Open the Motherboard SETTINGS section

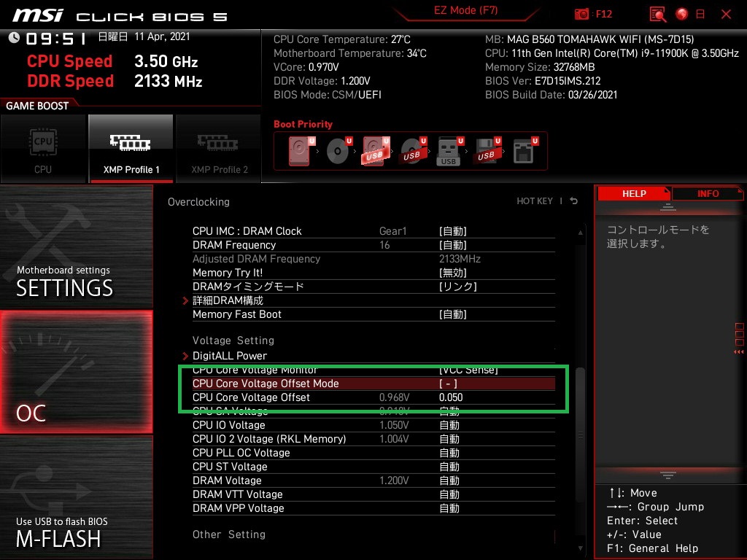(x=76, y=247)
